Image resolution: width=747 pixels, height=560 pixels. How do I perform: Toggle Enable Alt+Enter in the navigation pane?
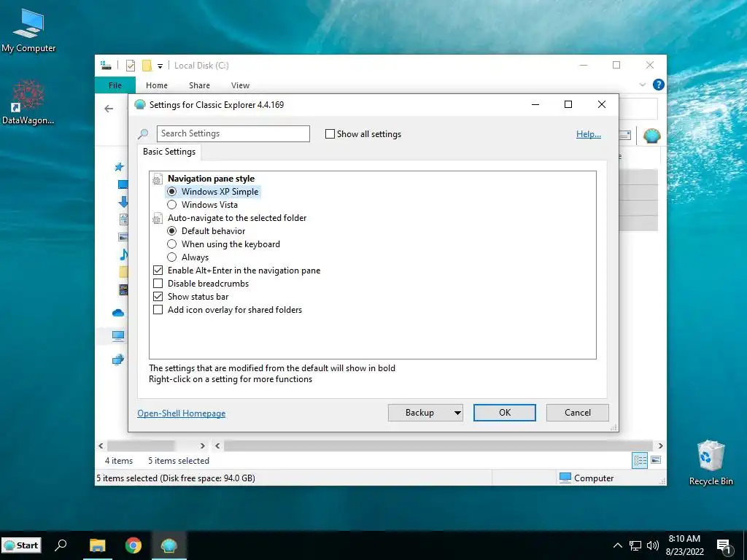coord(158,270)
